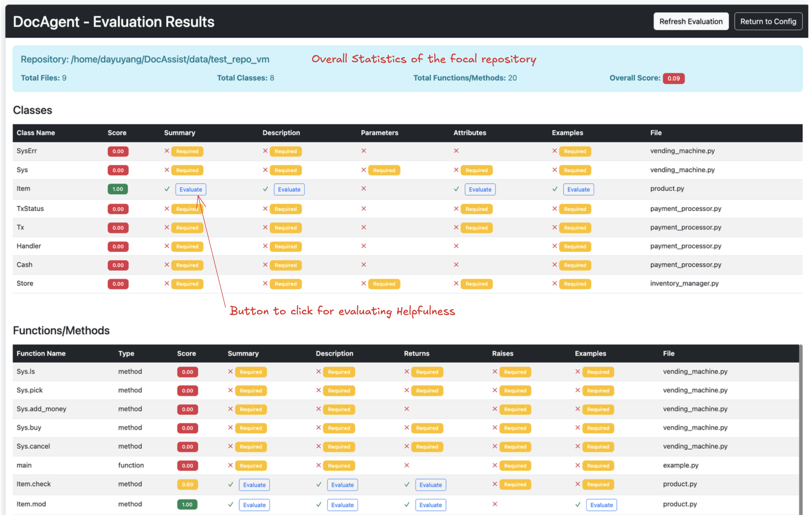This screenshot has height=523, width=812.
Task: Click red X in Handler Attributes cell
Action: tap(456, 246)
